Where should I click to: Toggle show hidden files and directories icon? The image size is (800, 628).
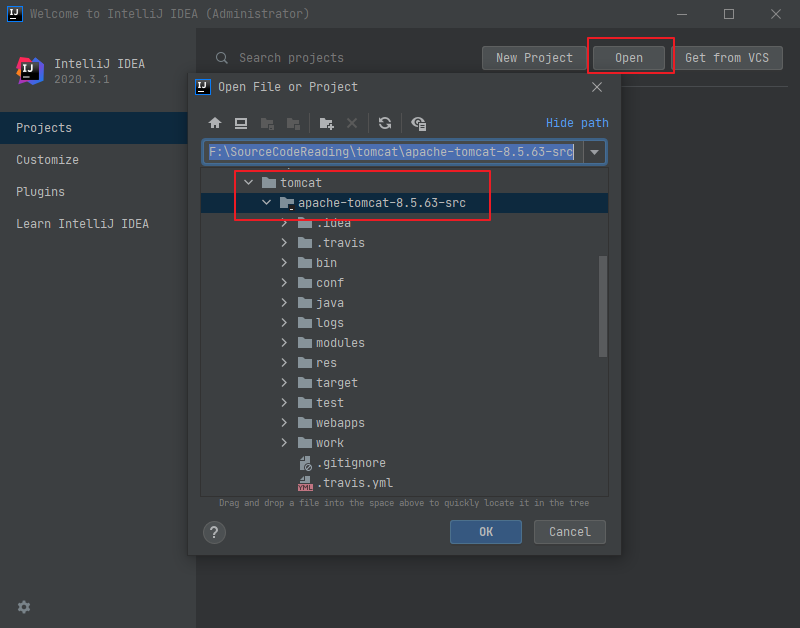pyautogui.click(x=418, y=123)
